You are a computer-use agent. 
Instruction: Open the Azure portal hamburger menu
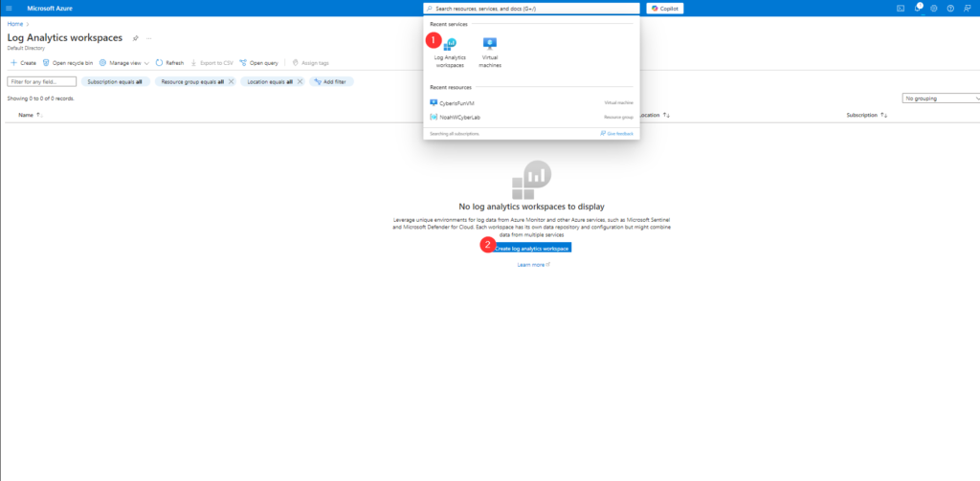tap(9, 8)
